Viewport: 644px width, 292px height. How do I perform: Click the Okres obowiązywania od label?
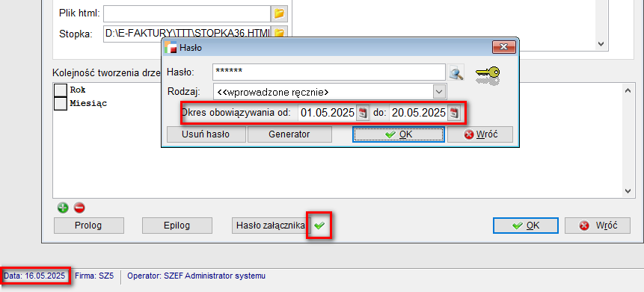click(x=236, y=112)
